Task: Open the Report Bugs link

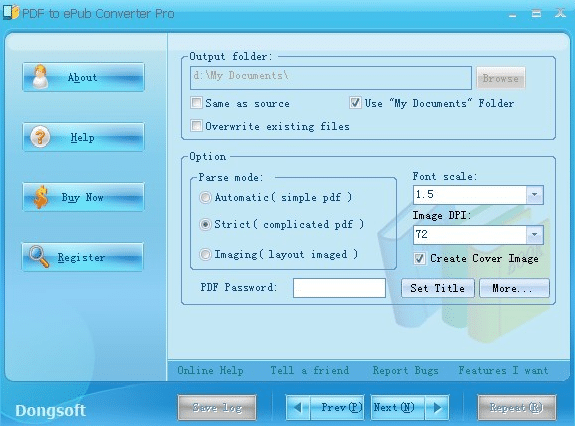Action: (x=406, y=370)
